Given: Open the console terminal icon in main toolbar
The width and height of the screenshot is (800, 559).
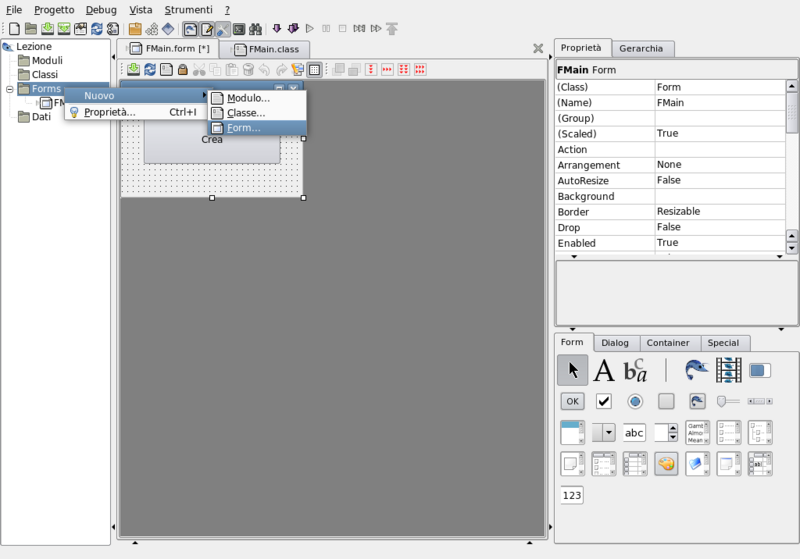Looking at the screenshot, I should [239, 29].
